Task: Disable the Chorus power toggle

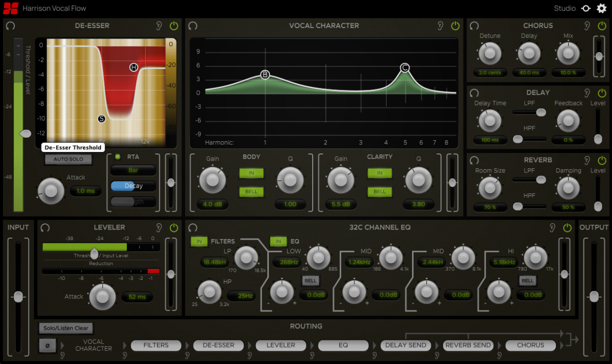Action: (x=602, y=25)
